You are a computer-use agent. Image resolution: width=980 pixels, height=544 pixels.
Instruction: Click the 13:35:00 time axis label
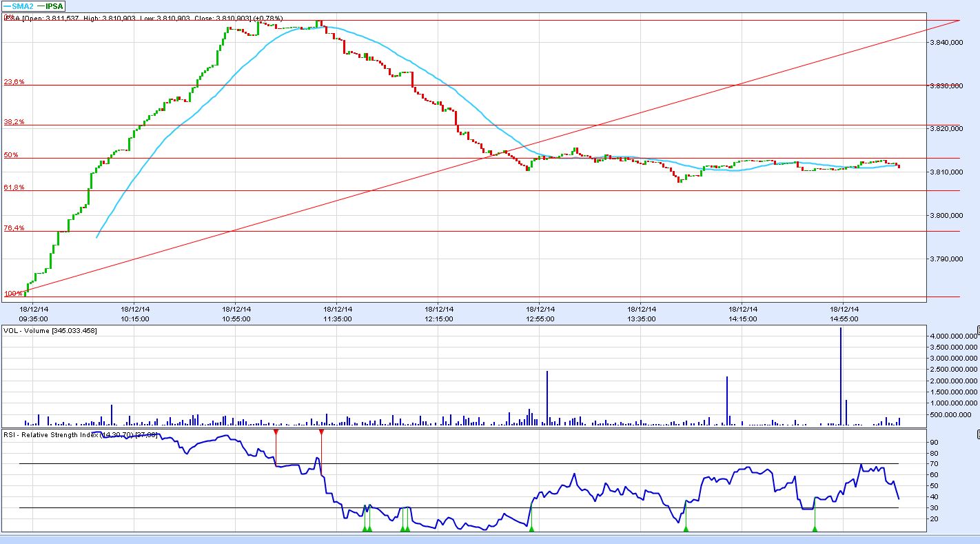641,319
